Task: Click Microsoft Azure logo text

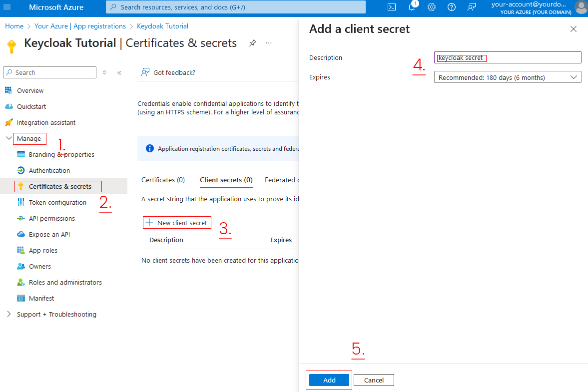Action: [x=56, y=7]
